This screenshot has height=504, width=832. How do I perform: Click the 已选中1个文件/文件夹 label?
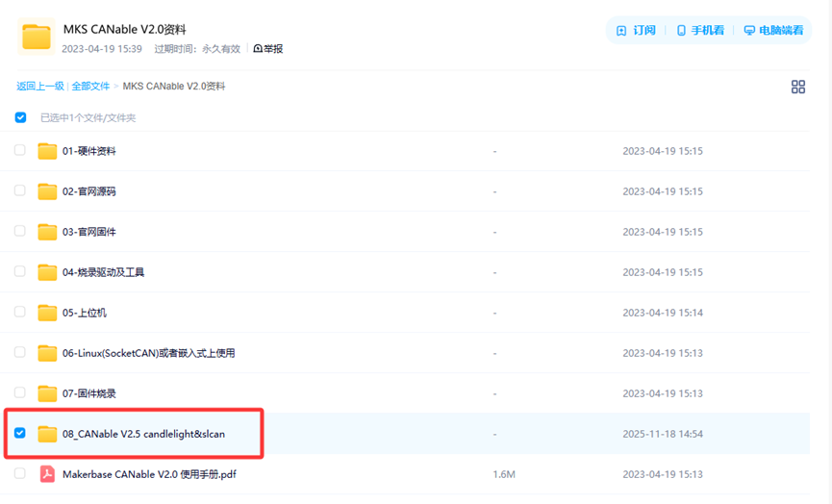coord(88,117)
